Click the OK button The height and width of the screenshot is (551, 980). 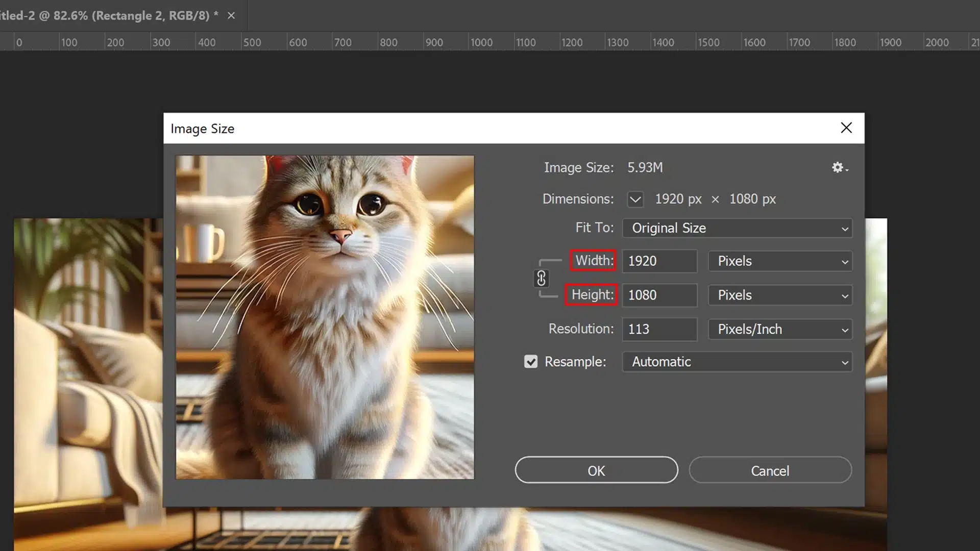click(596, 470)
